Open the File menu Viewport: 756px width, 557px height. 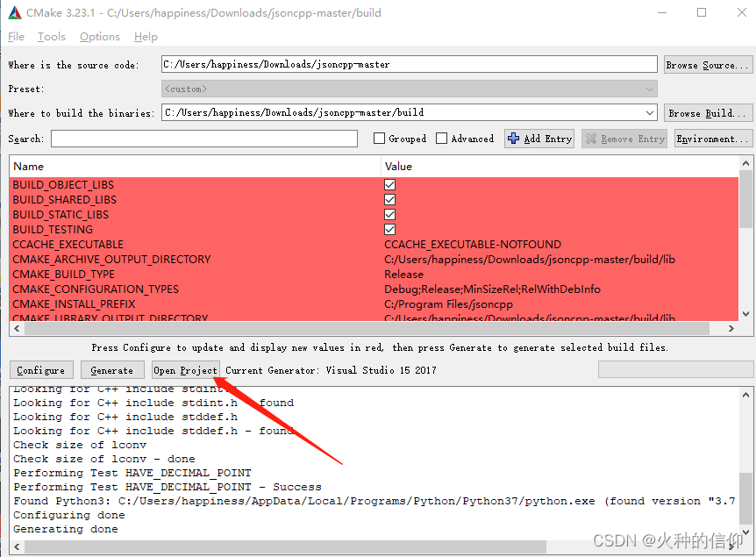(x=16, y=37)
